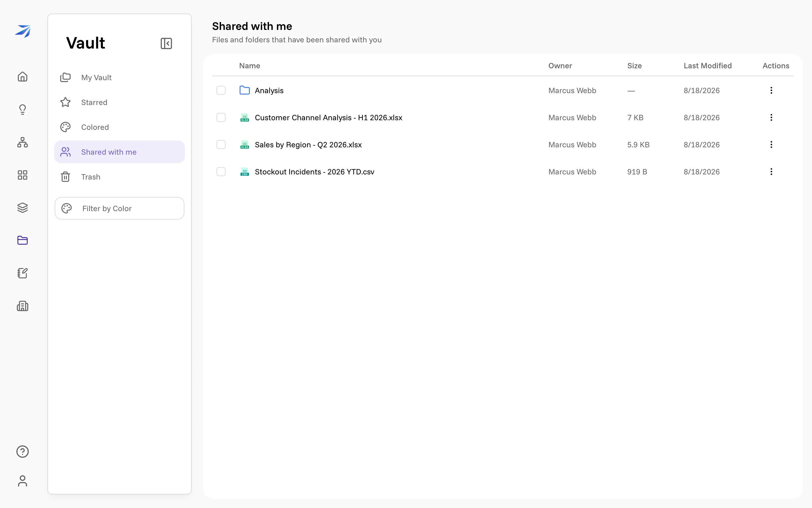
Task: Click the Sales by Region XLSX icon
Action: 245,144
